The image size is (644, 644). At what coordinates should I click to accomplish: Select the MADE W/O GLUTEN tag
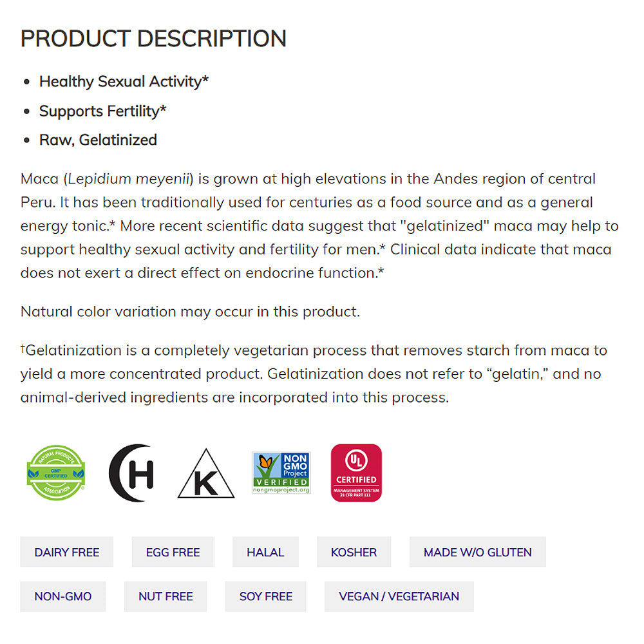click(477, 552)
